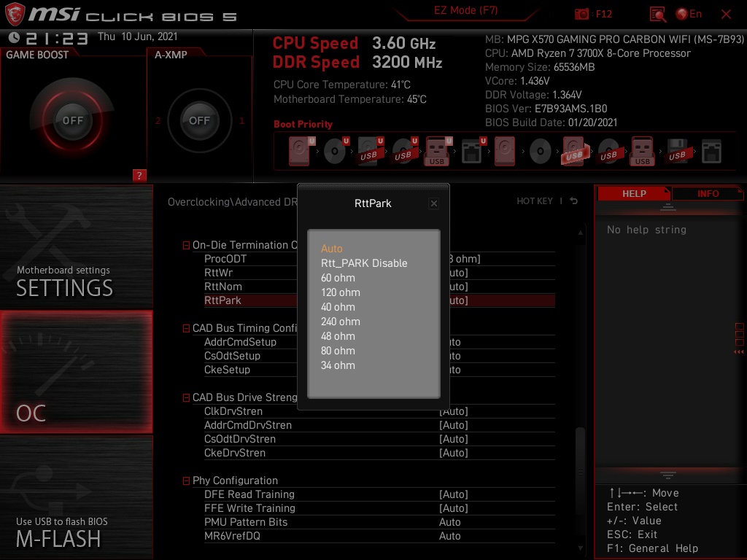Viewport: 747px width, 560px height.
Task: Select the AddrCmdSetup setting row
Action: click(x=379, y=342)
